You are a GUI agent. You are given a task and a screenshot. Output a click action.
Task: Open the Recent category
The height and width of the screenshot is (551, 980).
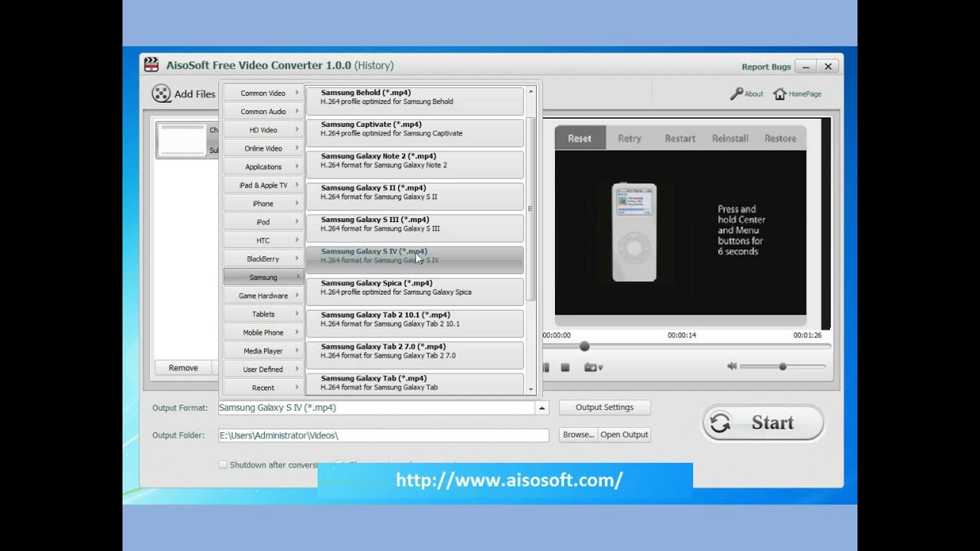point(263,387)
